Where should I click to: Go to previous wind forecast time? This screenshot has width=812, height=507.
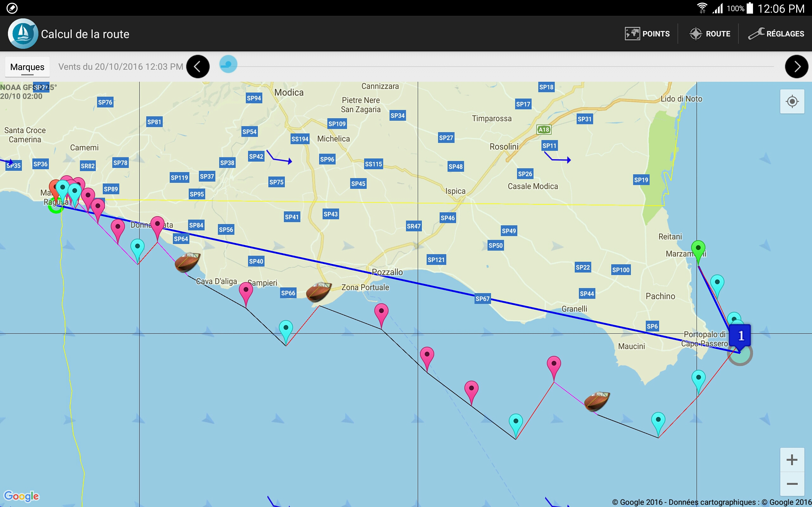pos(198,67)
